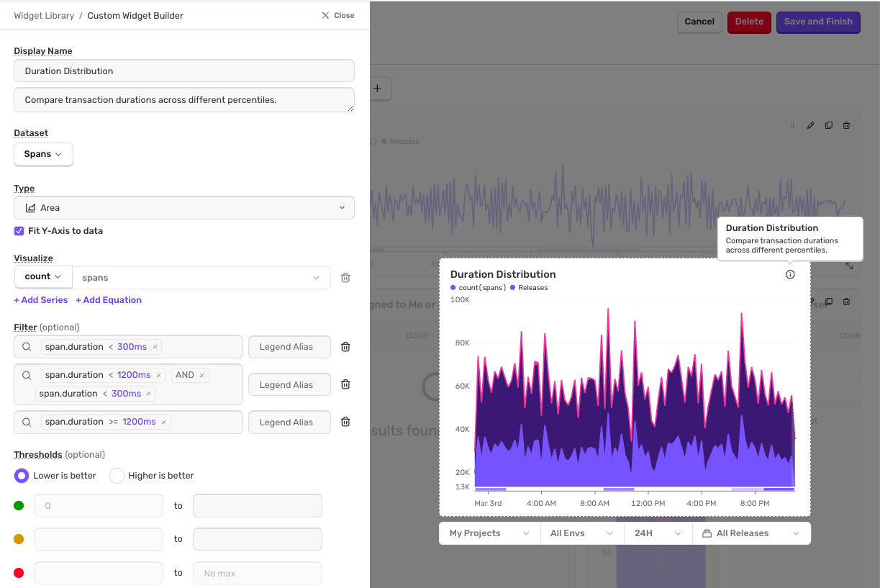
Task: Click green threshold minimum field
Action: [x=99, y=506]
